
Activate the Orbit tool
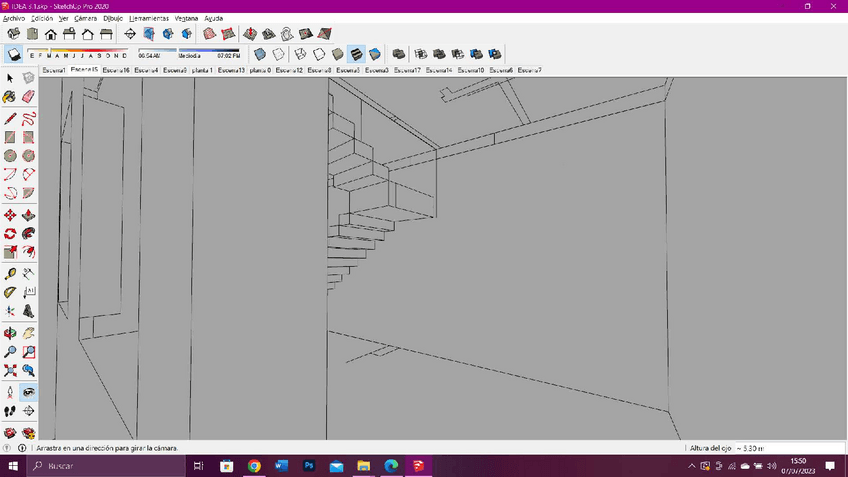pos(10,332)
